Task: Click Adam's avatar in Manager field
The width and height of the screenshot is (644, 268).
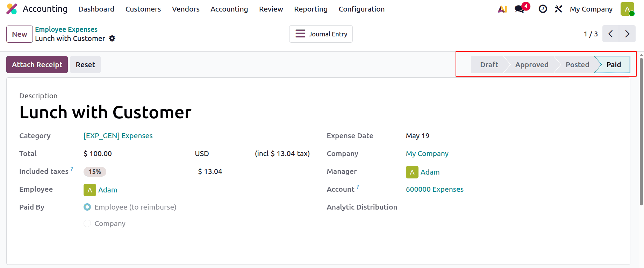Action: tap(412, 172)
